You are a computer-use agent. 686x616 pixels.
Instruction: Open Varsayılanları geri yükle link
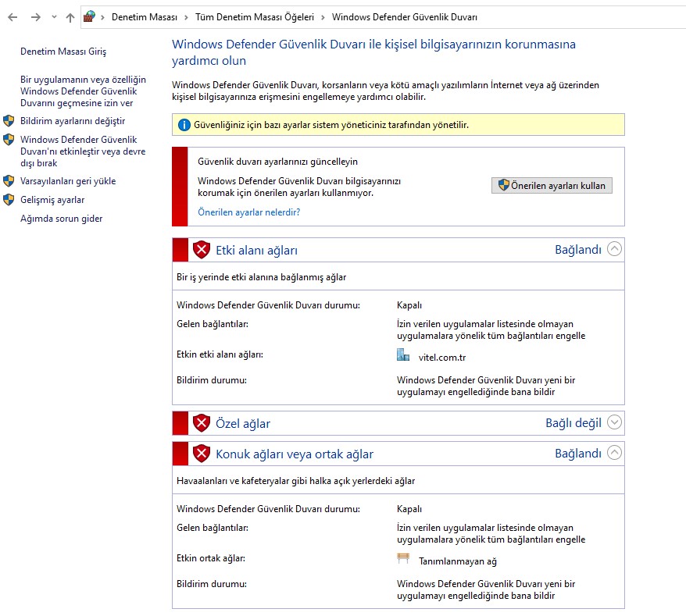pos(68,181)
